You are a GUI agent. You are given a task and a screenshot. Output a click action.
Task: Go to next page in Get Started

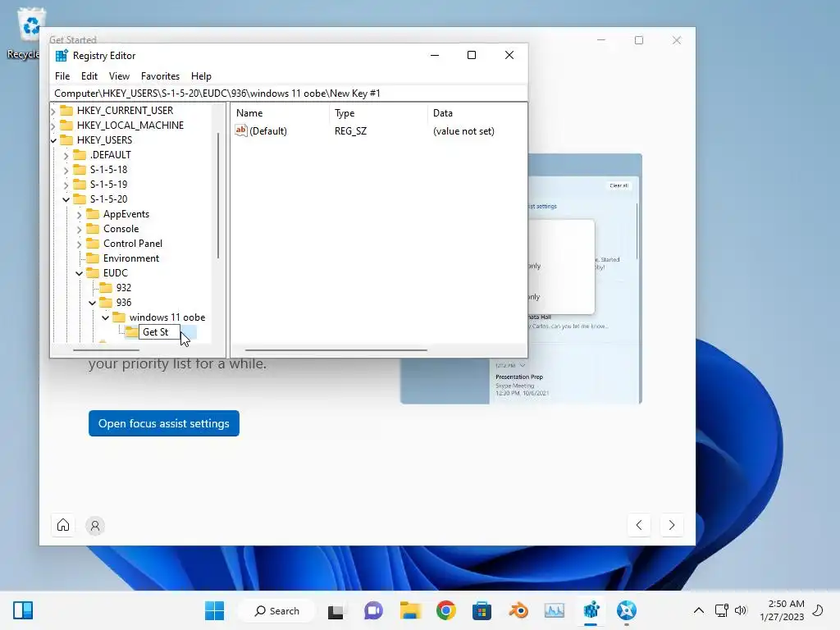tap(671, 525)
